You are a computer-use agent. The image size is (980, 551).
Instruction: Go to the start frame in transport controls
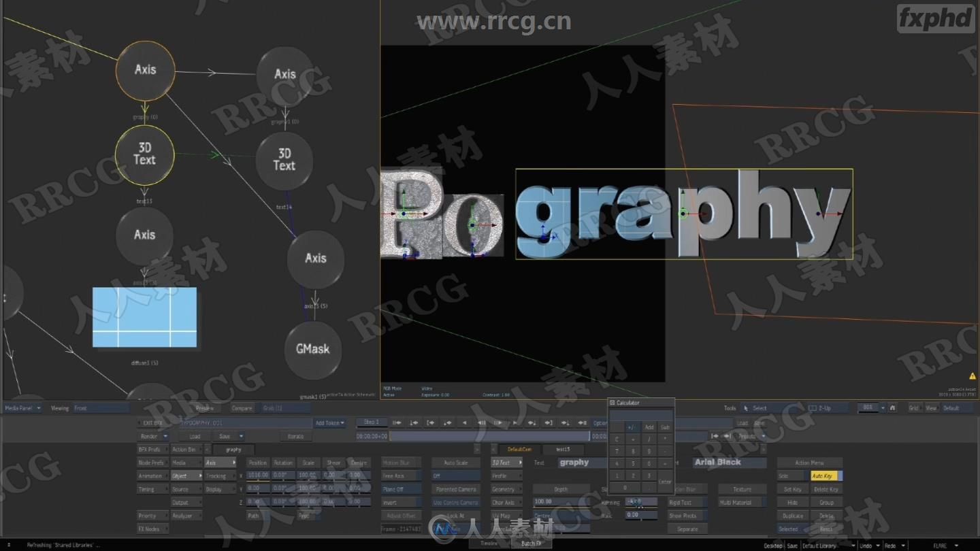pyautogui.click(x=397, y=422)
